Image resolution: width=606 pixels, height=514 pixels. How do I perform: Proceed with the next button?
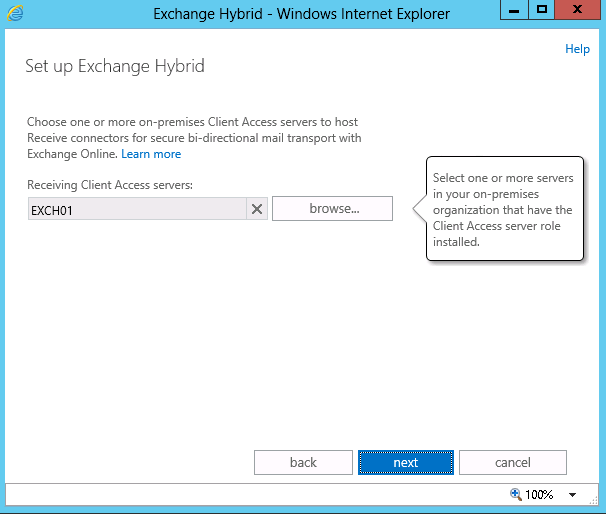[406, 462]
